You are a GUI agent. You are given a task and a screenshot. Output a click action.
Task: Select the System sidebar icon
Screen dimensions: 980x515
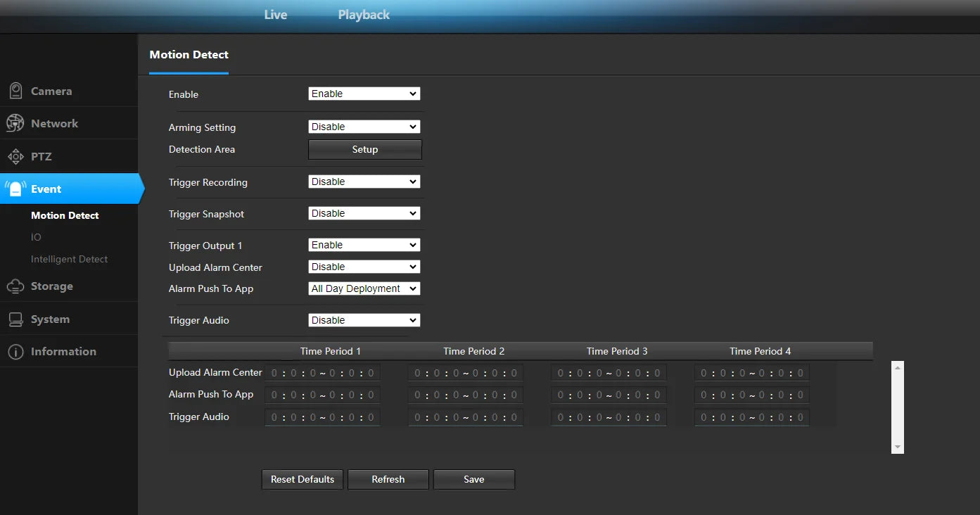coord(15,318)
